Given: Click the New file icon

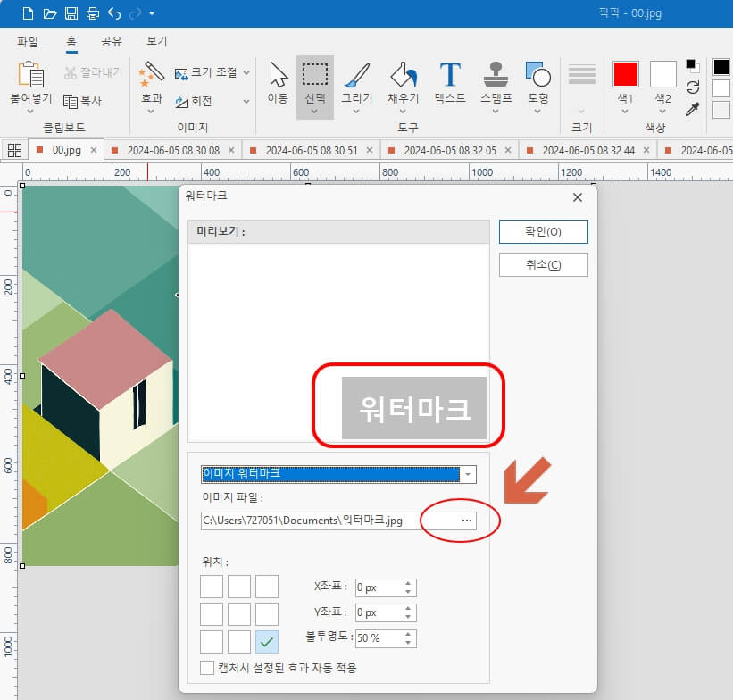Looking at the screenshot, I should pyautogui.click(x=28, y=13).
